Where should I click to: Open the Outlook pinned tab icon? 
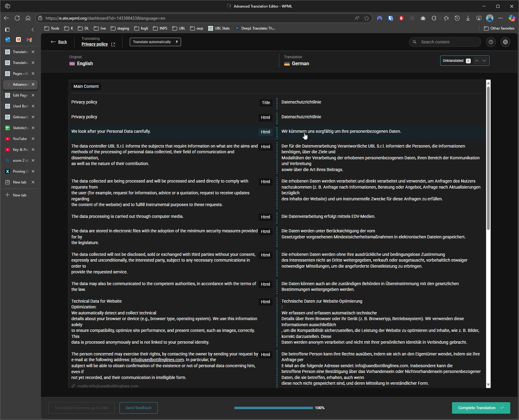(x=8, y=40)
